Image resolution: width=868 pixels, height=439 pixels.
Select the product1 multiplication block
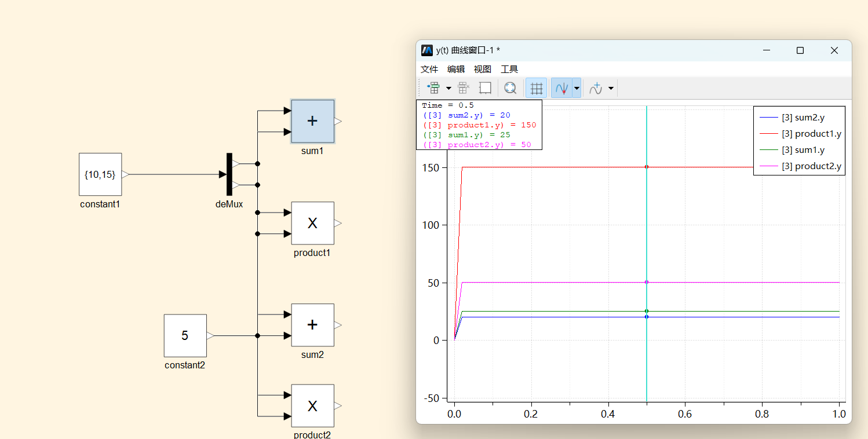(x=312, y=223)
